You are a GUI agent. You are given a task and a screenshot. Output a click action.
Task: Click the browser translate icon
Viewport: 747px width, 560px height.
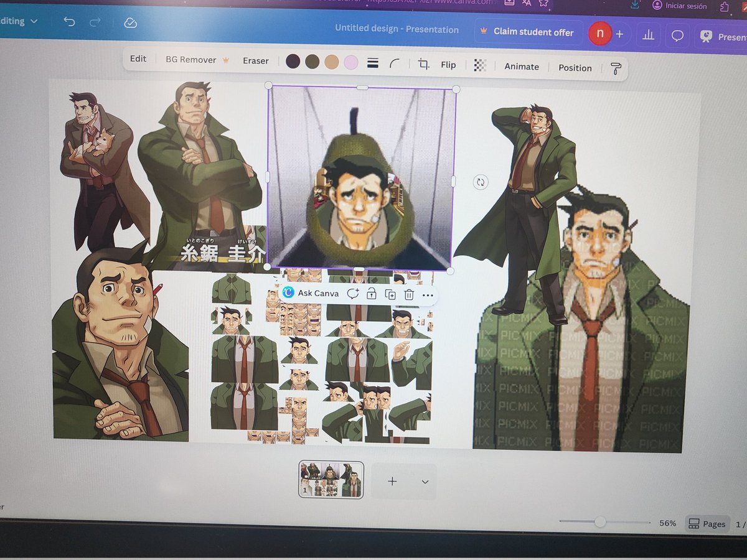(527, 2)
